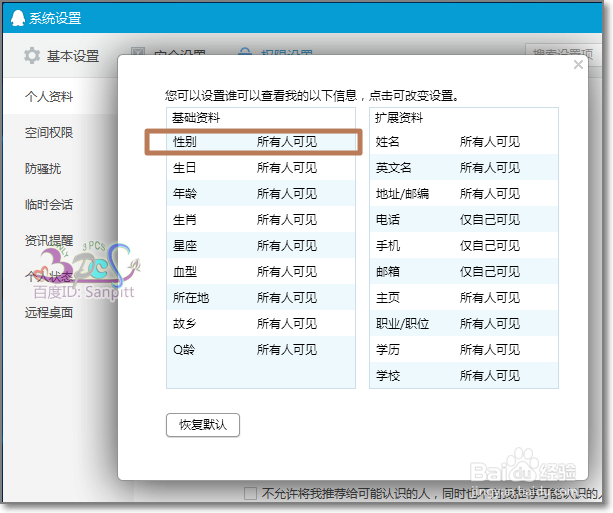
Task: Change visibility setting for 姓名
Action: [x=490, y=142]
